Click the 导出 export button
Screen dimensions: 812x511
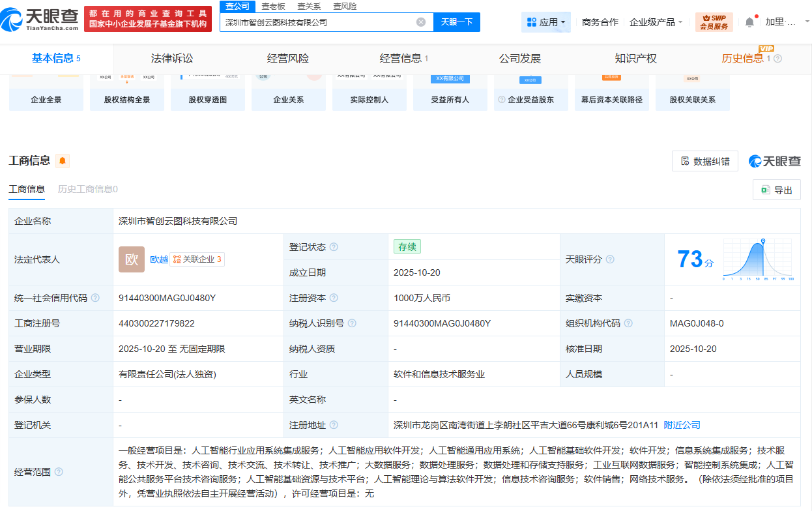[776, 190]
